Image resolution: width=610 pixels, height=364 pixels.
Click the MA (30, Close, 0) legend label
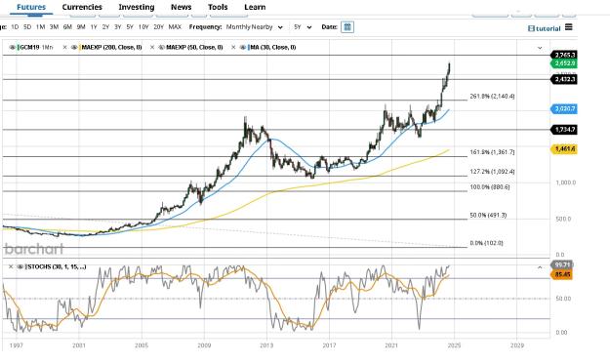(273, 48)
